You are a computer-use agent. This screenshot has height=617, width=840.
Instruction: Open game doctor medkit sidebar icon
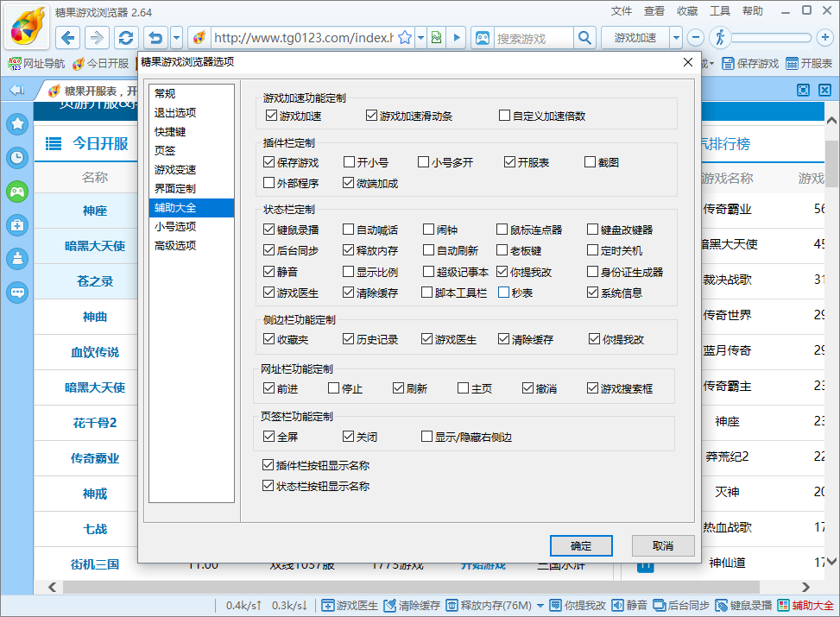[17, 225]
